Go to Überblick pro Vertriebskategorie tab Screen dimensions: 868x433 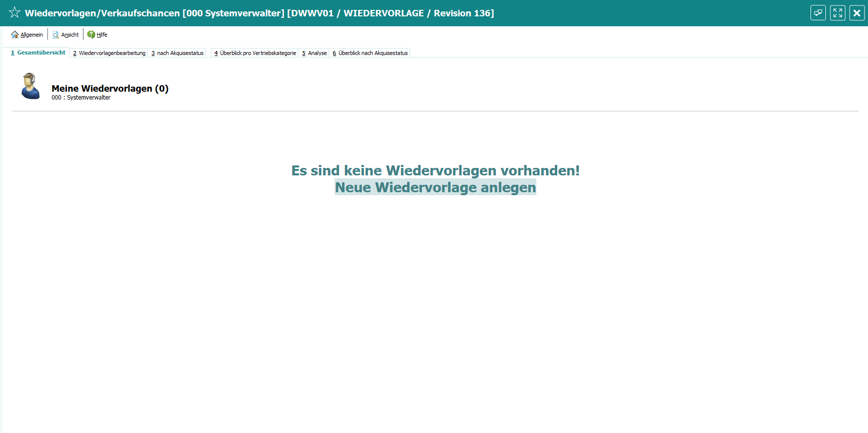tap(255, 53)
